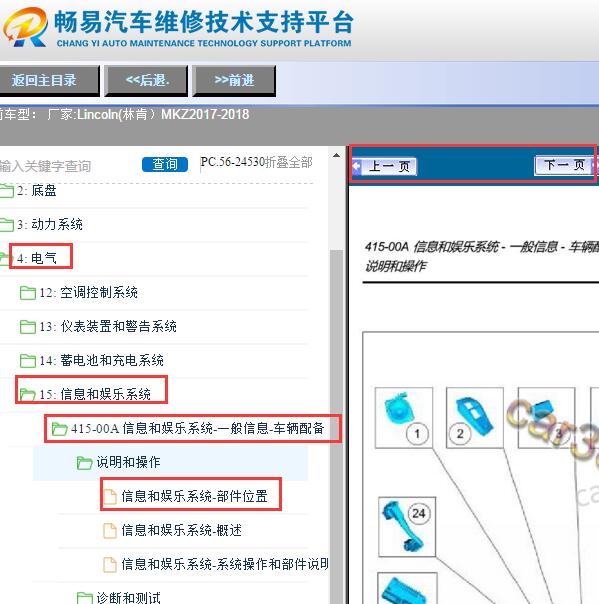Image resolution: width=599 pixels, height=604 pixels.
Task: Expand the 诊断和测试 folder icon
Action: 84,597
